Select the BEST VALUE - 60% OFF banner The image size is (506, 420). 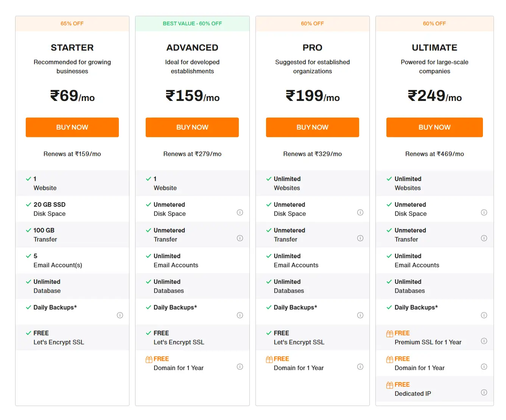click(x=192, y=23)
